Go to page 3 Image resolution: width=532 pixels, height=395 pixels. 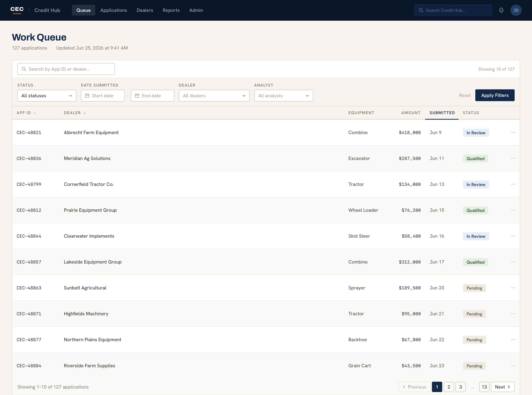(x=461, y=387)
